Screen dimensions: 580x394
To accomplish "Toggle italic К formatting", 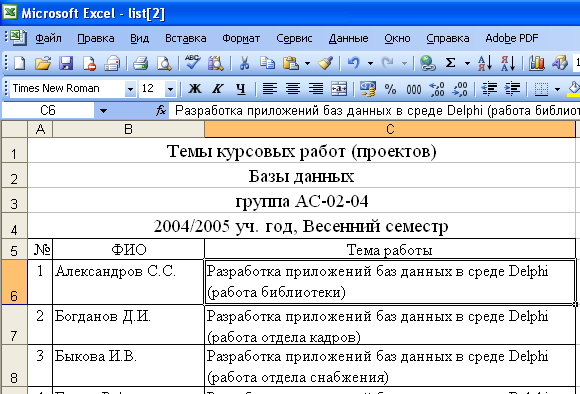I will click(218, 89).
